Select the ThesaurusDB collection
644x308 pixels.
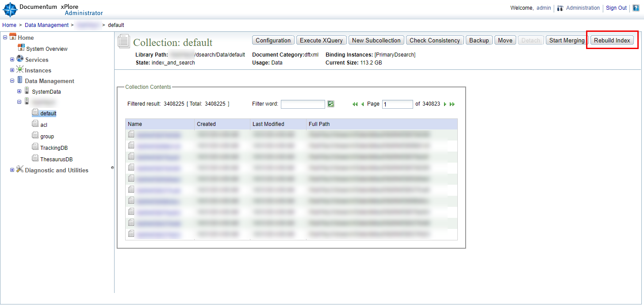pos(57,160)
